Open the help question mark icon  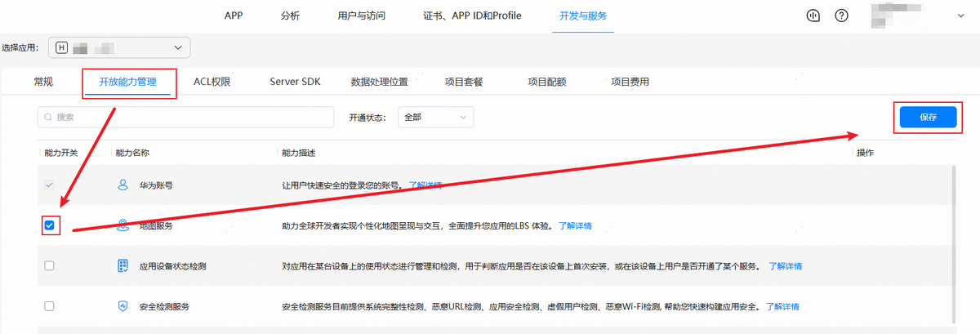(x=841, y=16)
